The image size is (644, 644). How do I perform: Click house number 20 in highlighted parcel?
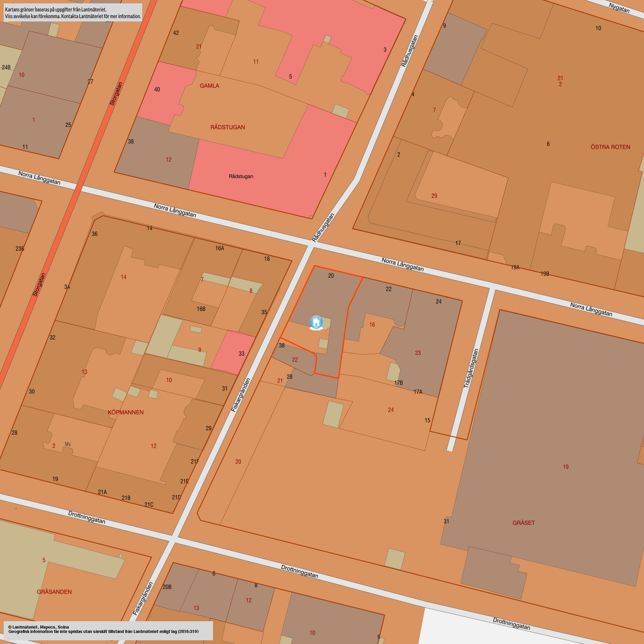(331, 276)
